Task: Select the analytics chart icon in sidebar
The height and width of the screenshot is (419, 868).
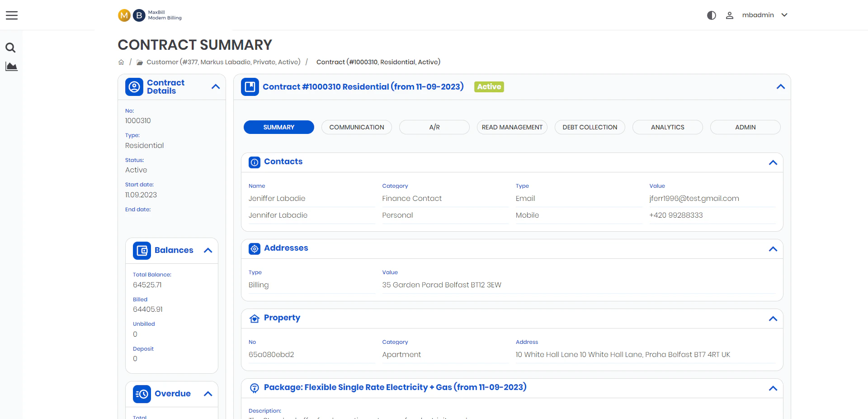Action: 10,67
